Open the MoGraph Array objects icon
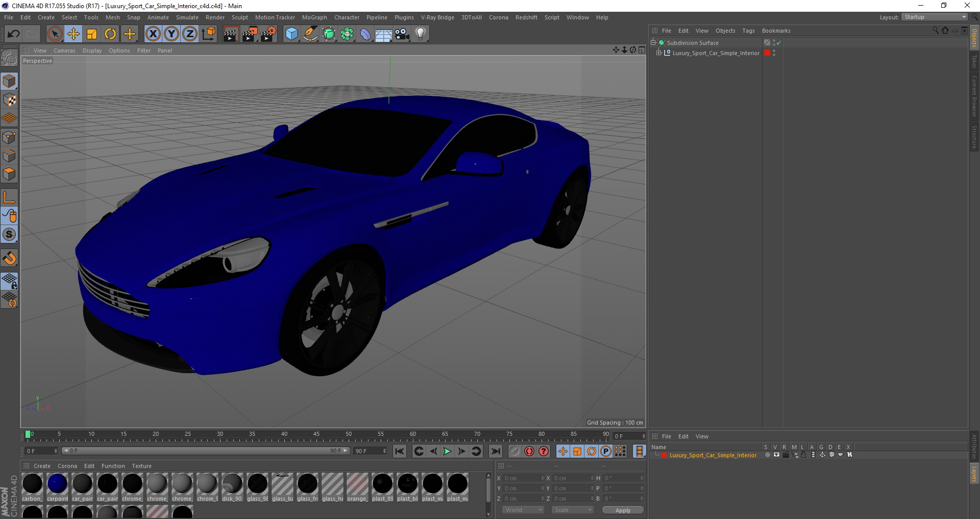Viewport: 980px width, 519px height. coord(347,34)
